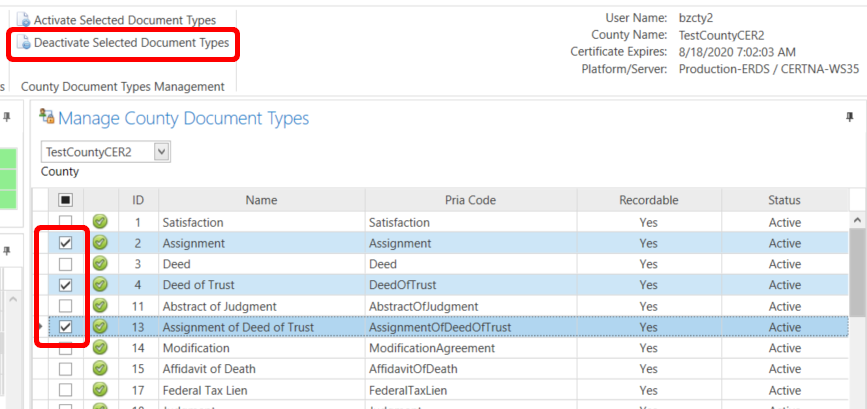Viewport: 867px width, 409px height.
Task: Click the vertical scrollbar up arrow
Action: pyautogui.click(x=857, y=219)
